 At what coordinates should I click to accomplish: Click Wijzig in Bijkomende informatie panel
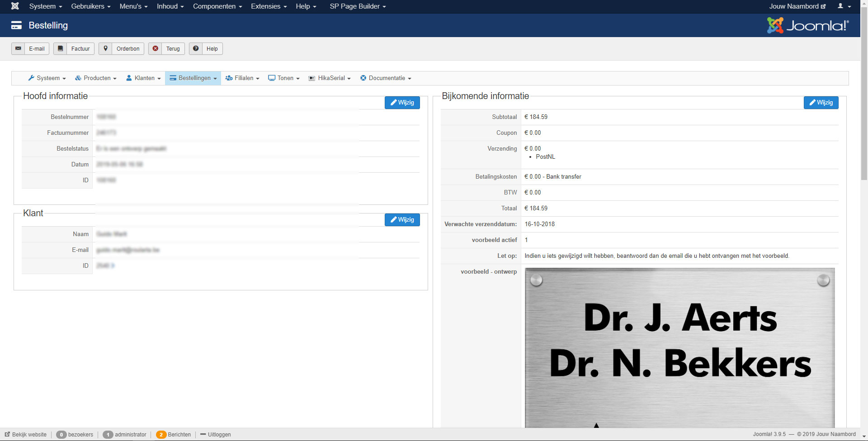821,103
